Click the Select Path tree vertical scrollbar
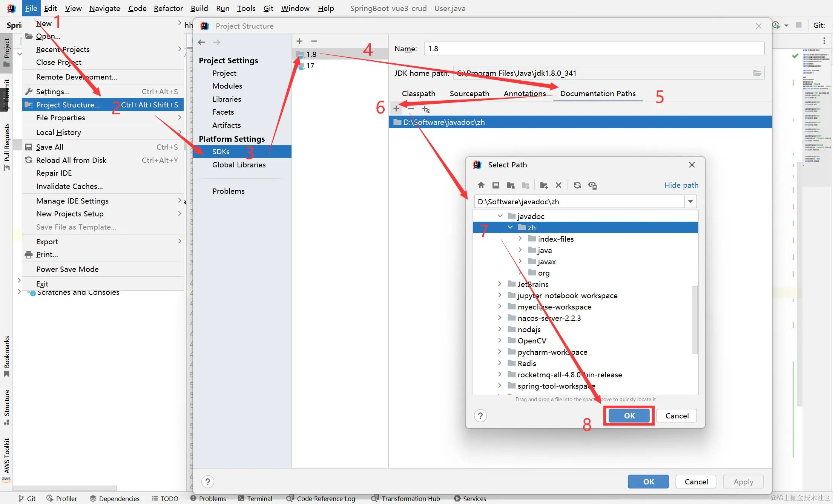Viewport: 833px width, 504px height. [x=695, y=320]
